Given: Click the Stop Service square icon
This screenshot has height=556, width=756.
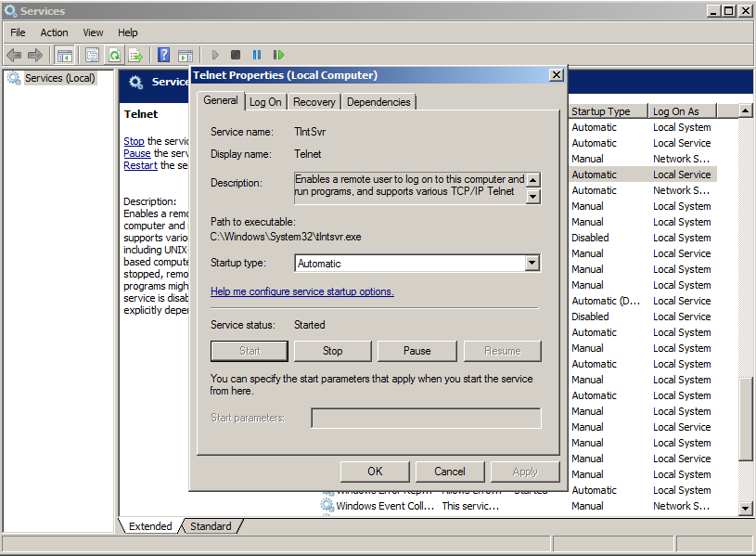Looking at the screenshot, I should coord(236,55).
